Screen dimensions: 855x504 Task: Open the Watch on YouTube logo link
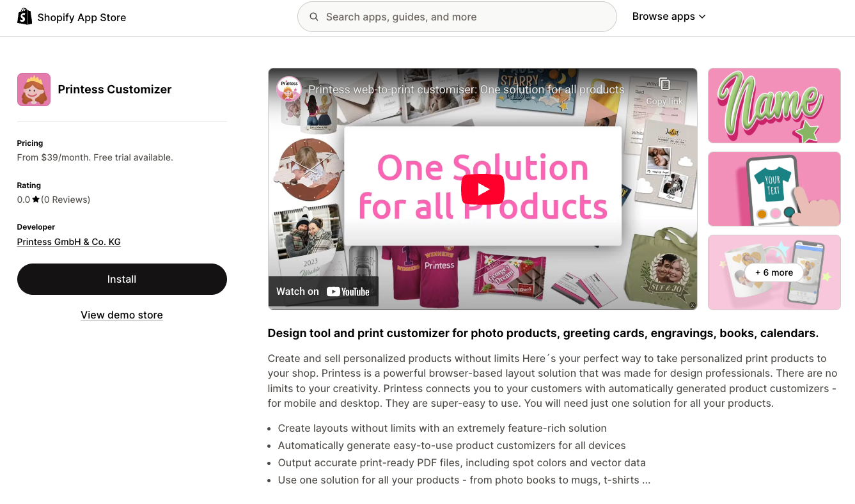[323, 291]
